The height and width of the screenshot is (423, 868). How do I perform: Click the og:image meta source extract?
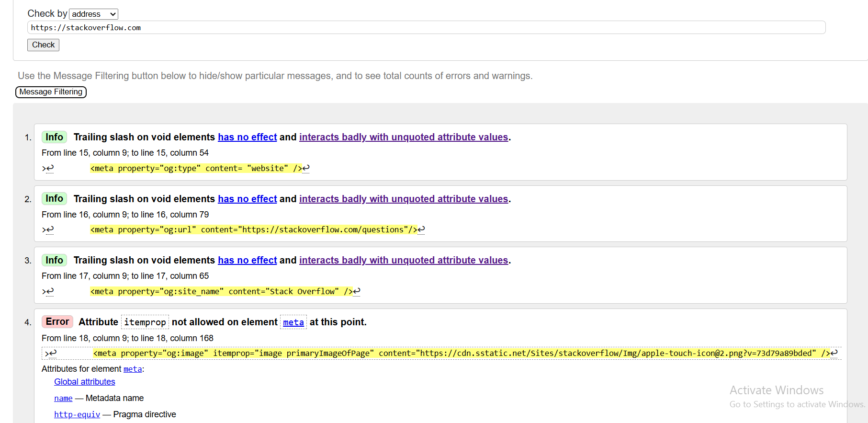(x=462, y=353)
